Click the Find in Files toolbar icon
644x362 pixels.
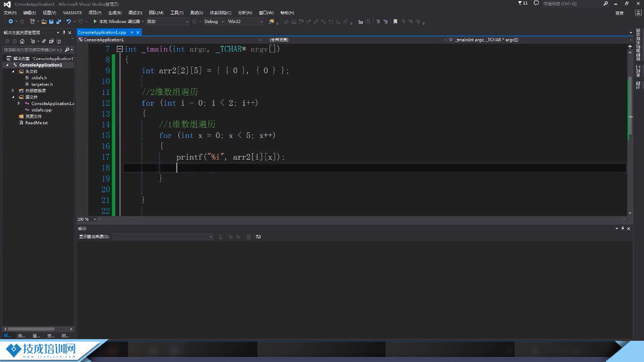(x=272, y=21)
